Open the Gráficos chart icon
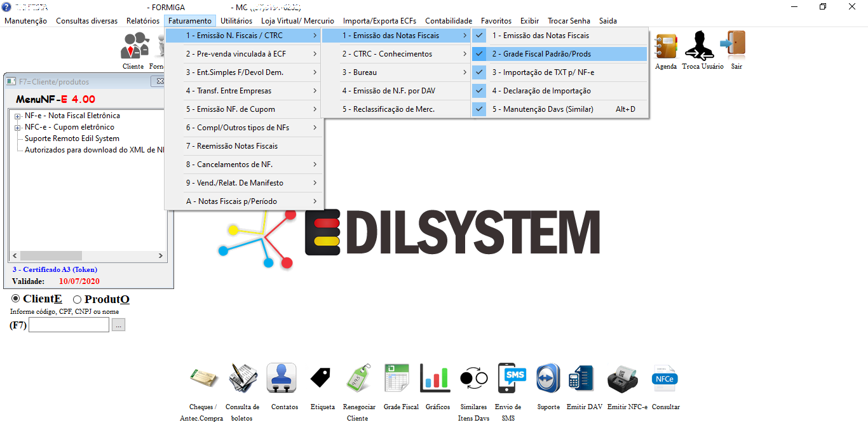Viewport: 868px width, 432px height. click(x=435, y=379)
